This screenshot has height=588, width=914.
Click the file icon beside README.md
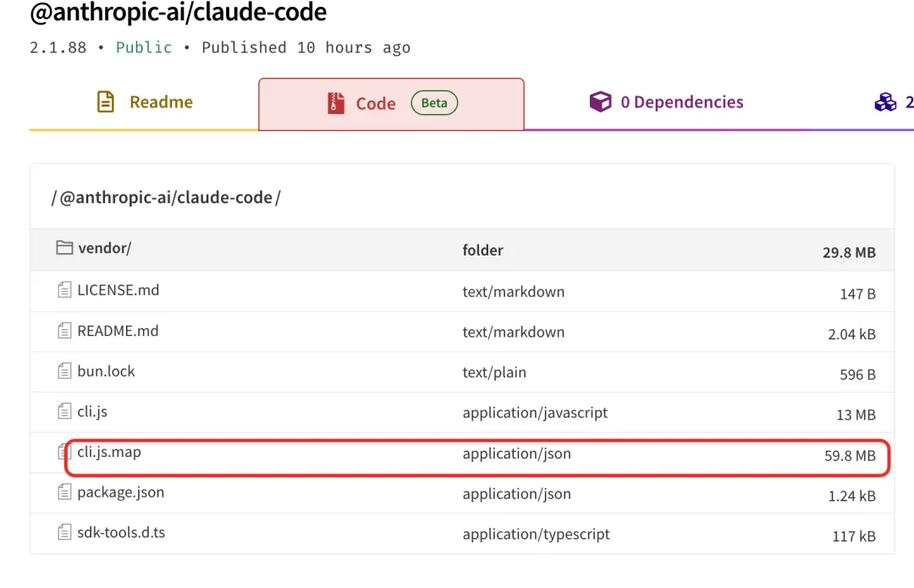point(65,331)
